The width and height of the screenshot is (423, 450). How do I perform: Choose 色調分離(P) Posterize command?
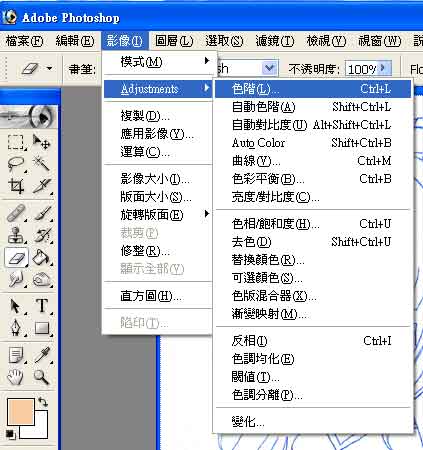tap(313, 395)
